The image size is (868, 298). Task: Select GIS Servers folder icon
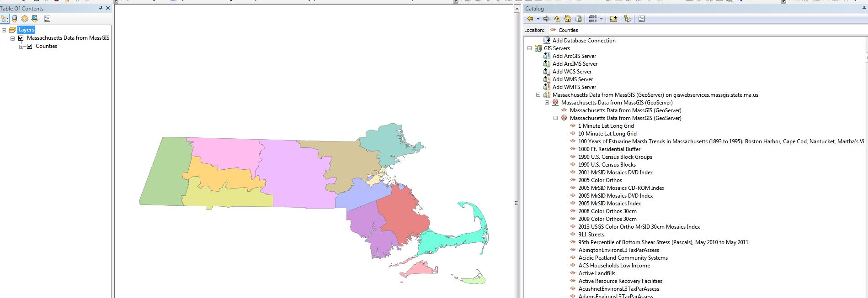538,48
